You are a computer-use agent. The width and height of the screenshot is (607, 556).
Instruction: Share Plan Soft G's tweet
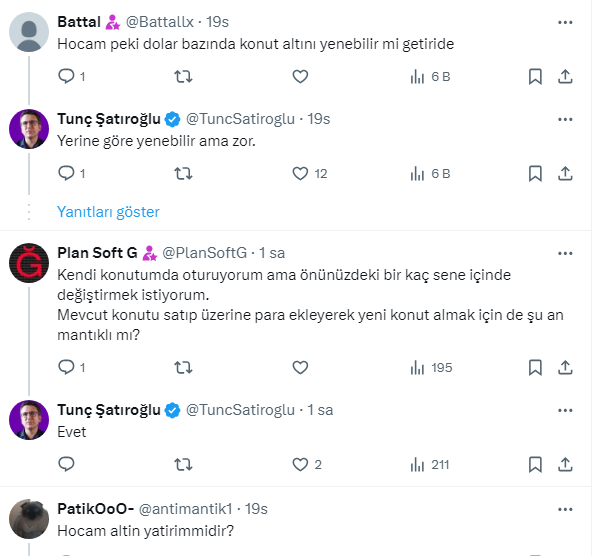tap(565, 367)
